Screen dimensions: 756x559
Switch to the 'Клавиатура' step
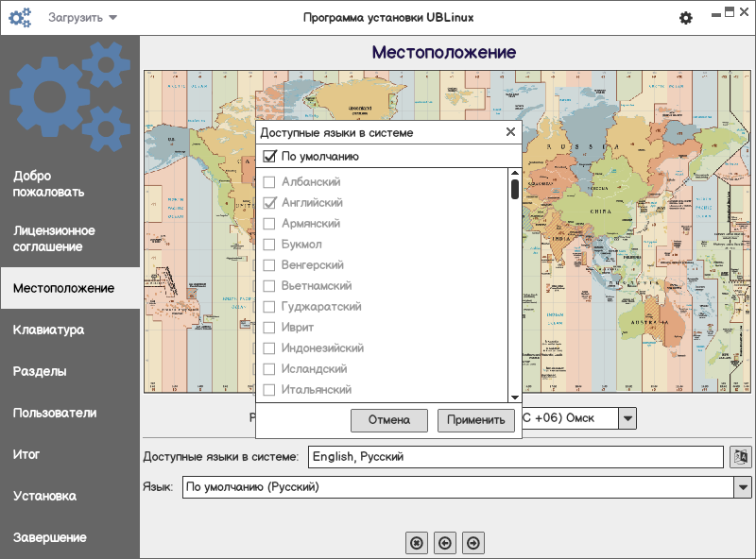point(49,330)
